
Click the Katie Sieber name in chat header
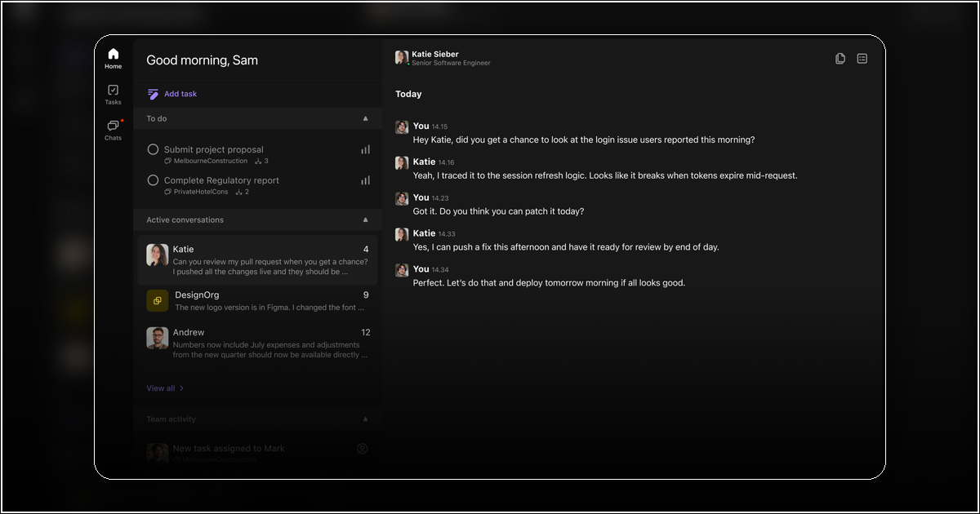[x=435, y=54]
